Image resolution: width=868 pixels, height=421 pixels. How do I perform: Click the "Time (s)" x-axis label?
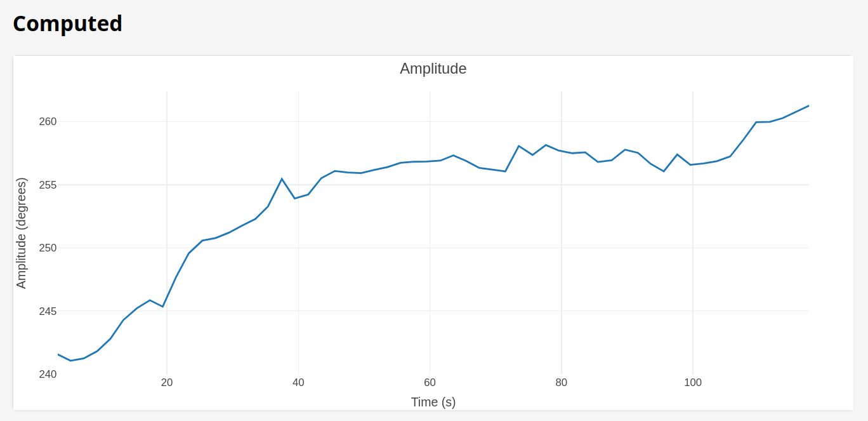click(433, 402)
